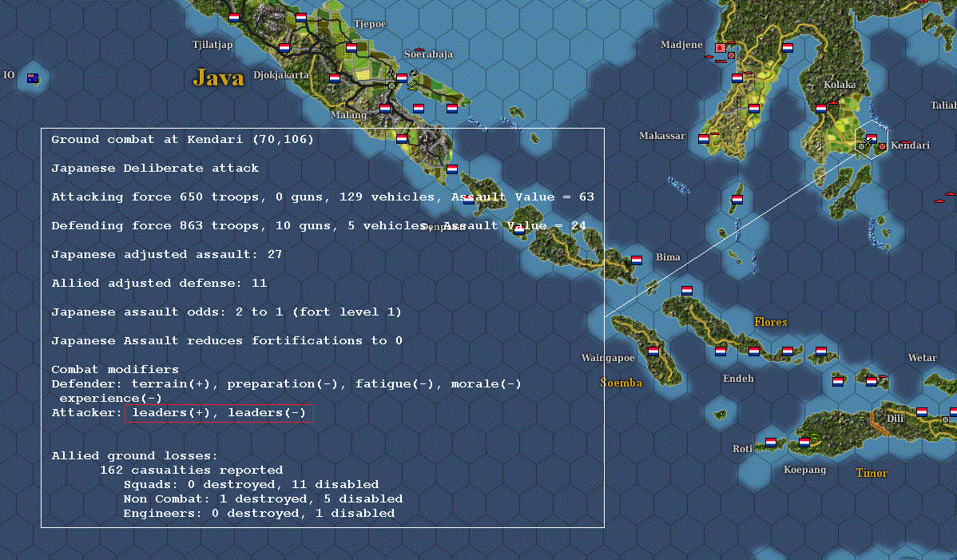Click the Timor island label
957x560 pixels.
pyautogui.click(x=872, y=473)
